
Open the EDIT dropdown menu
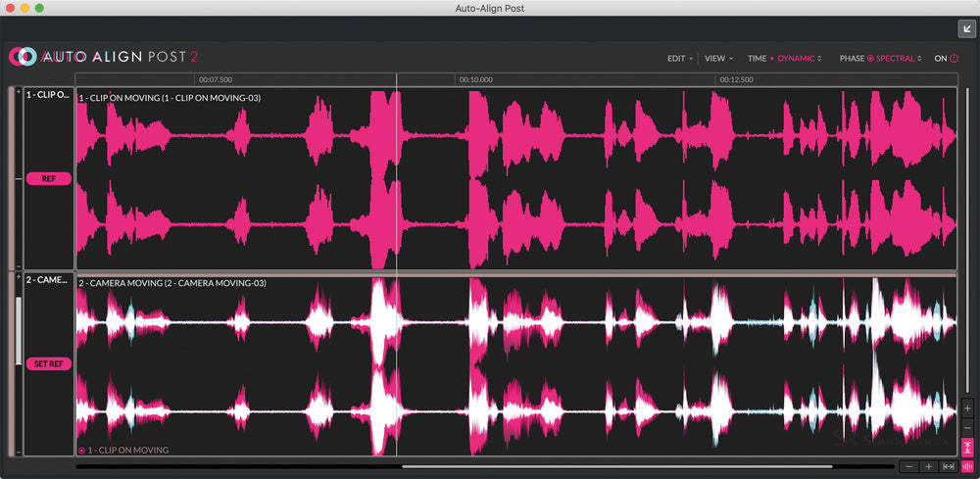[x=680, y=59]
